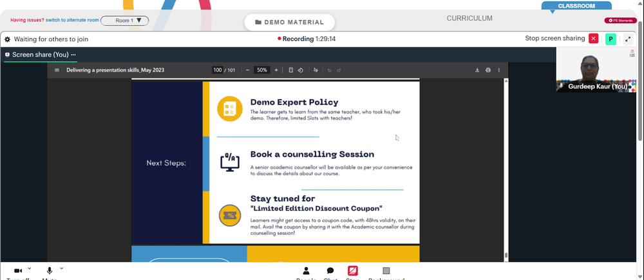
Task: Zoom in with the plus icon
Action: click(276, 70)
